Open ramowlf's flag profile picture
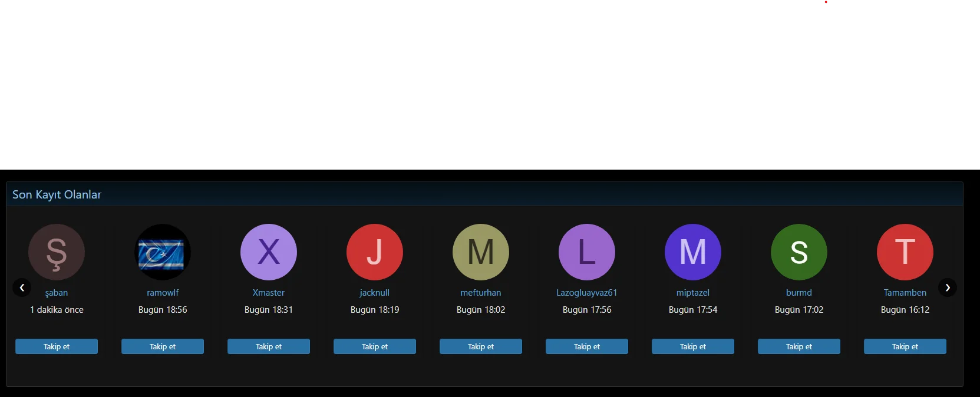980x397 pixels. tap(163, 252)
